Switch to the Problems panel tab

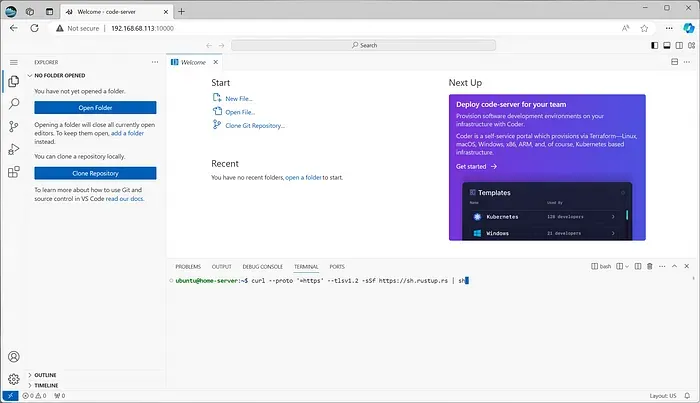[x=188, y=266]
